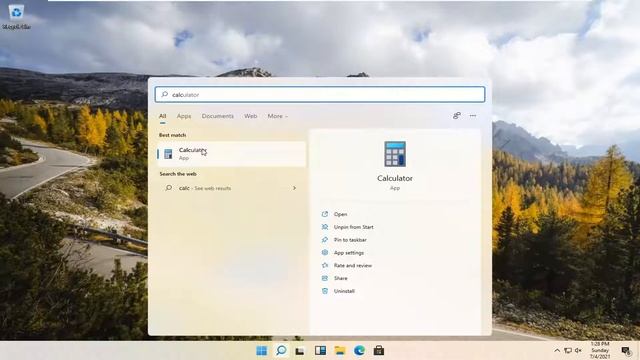640x360 pixels.
Task: Click the Search icon on the taskbar
Action: pyautogui.click(x=281, y=351)
